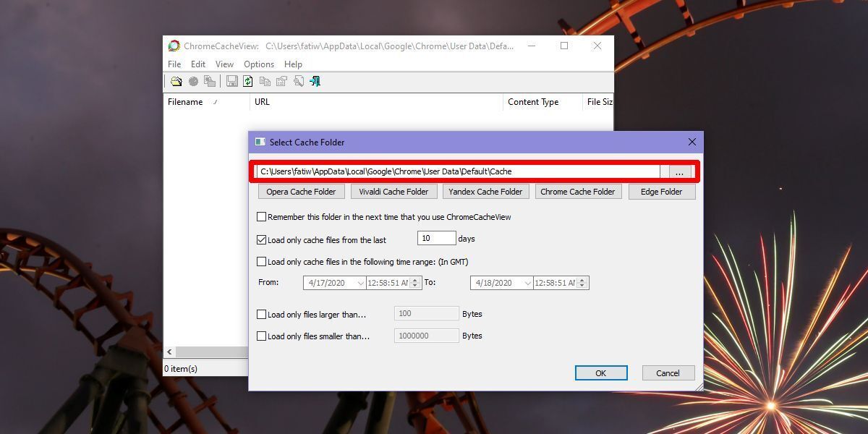Click the Refresh toolbar icon
The width and height of the screenshot is (868, 434).
(247, 80)
